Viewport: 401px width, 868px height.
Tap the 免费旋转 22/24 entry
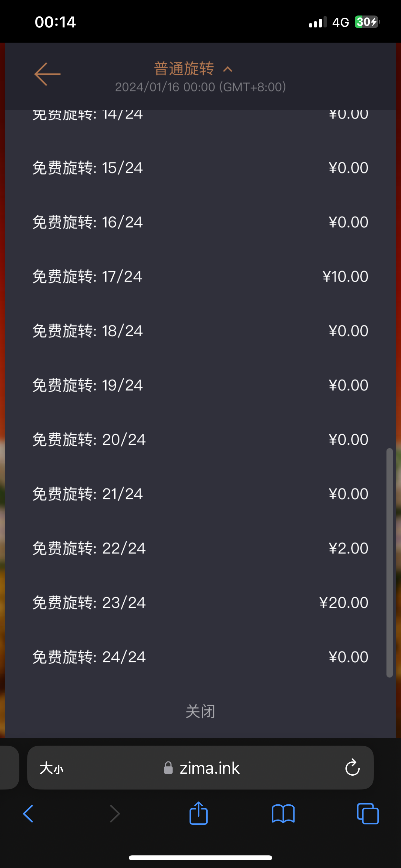click(200, 548)
